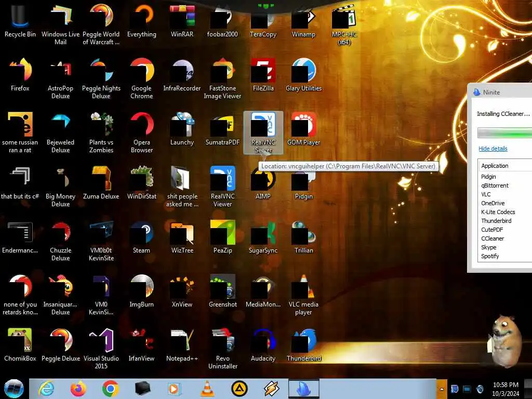This screenshot has height=399, width=532.
Task: Open the Windows Start orb
Action: (14, 389)
